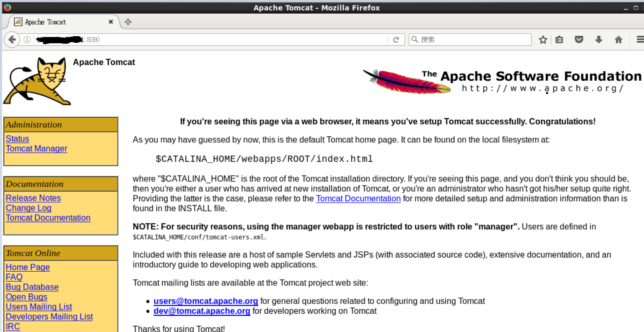
Task: Click the Congratulations bold message line
Action: [x=388, y=121]
